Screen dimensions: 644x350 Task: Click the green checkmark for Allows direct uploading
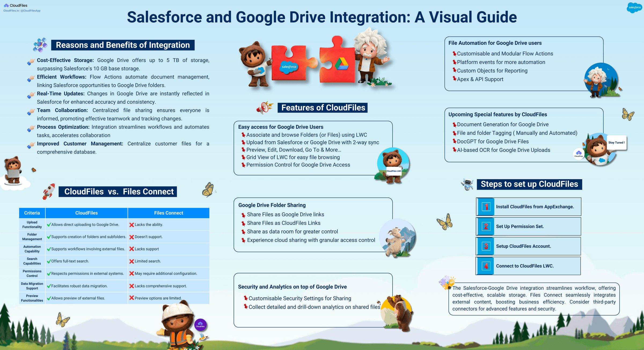click(49, 225)
